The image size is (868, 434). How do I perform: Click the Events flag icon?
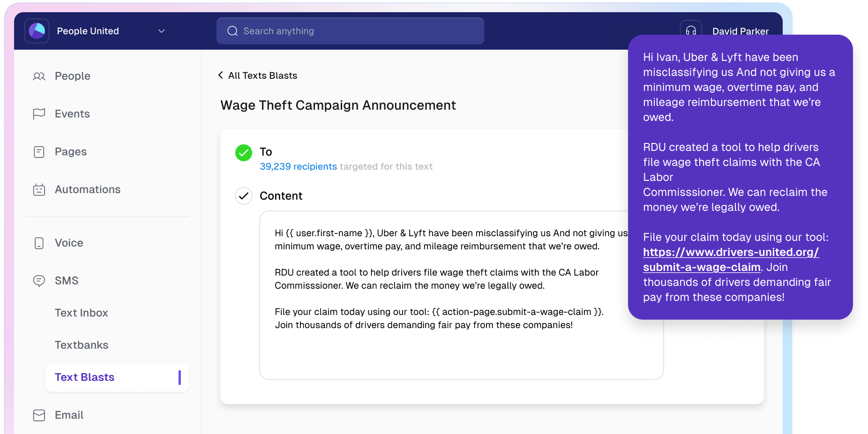click(x=39, y=114)
